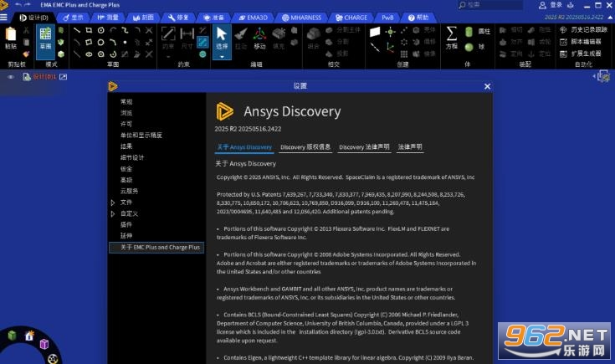615x364 pixels.
Task: Insert a 圆柱 (Cylinder) body
Action: pos(477,32)
